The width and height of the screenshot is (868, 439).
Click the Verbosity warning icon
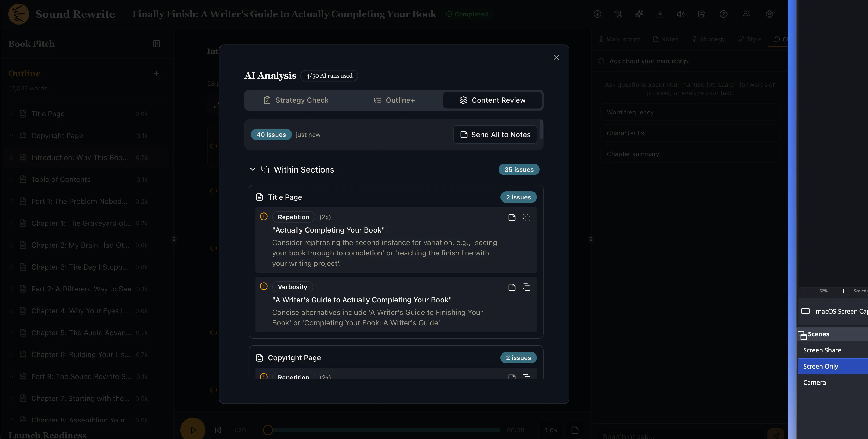264,286
